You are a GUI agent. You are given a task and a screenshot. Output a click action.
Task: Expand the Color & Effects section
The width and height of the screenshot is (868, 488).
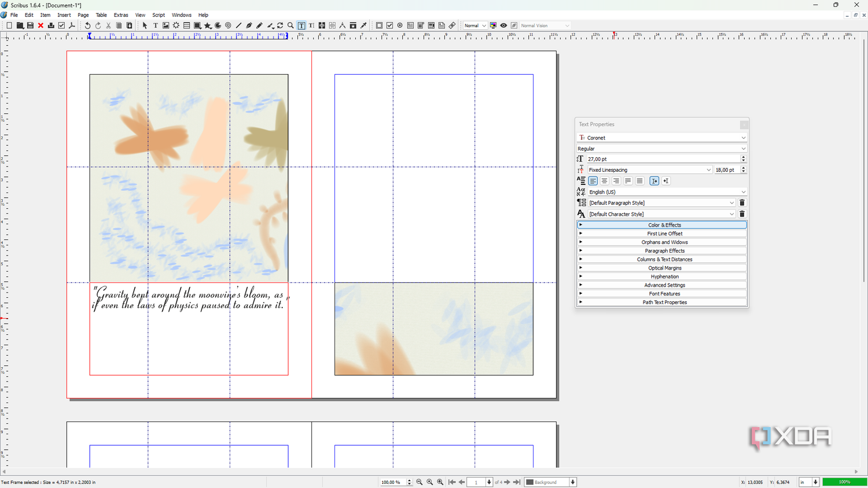[x=662, y=225]
